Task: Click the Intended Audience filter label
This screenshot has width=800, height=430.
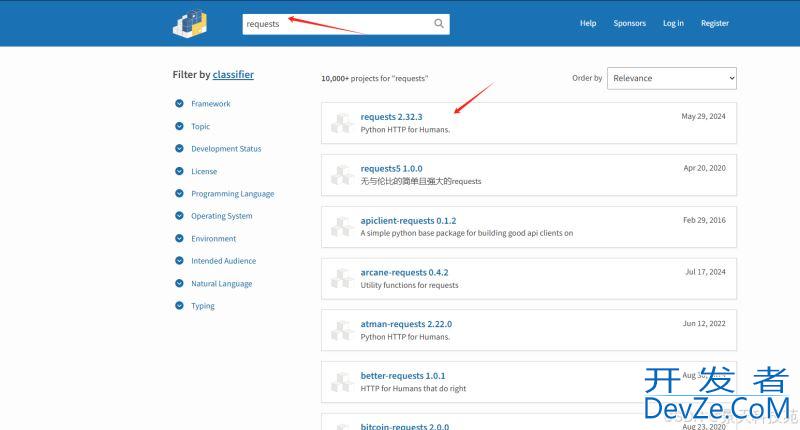Action: tap(223, 261)
